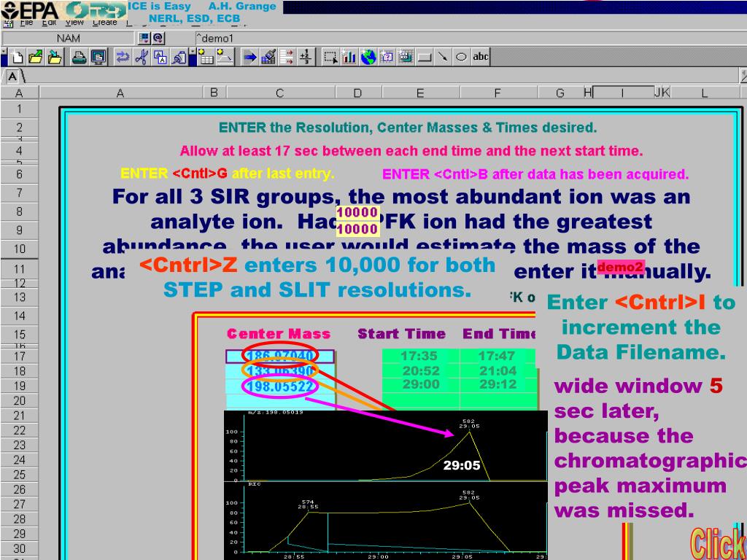
Task: Open the Edit menu
Action: 49,23
